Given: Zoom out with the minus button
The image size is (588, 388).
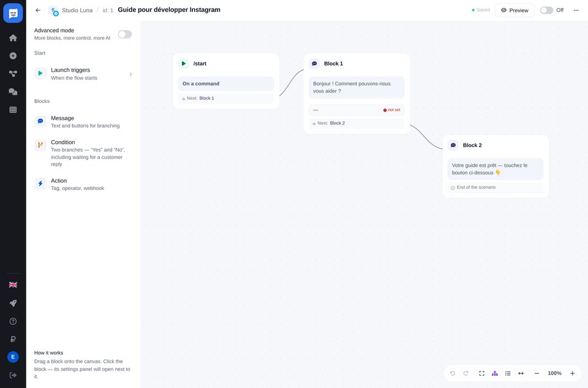Looking at the screenshot, I should (x=537, y=373).
